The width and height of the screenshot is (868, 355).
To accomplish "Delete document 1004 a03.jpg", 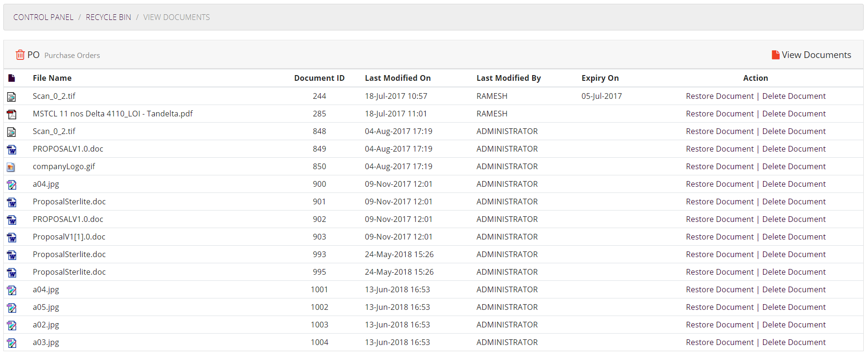I will [794, 342].
